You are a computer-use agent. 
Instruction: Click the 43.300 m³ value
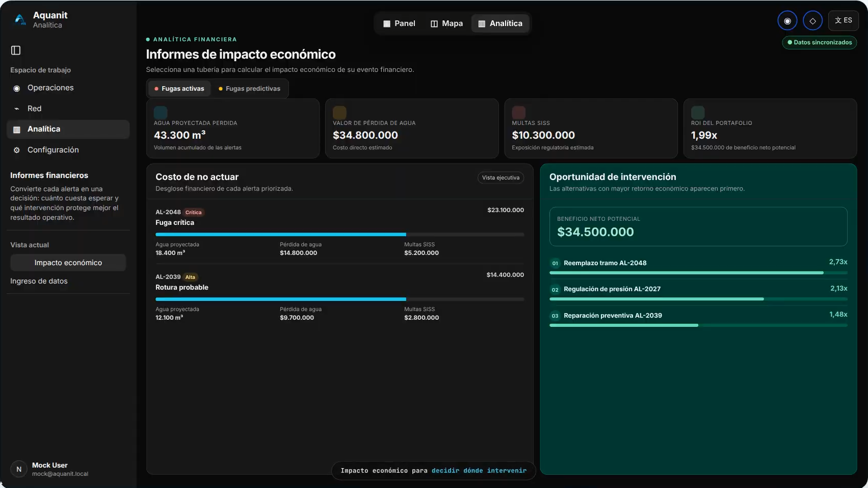coord(180,135)
